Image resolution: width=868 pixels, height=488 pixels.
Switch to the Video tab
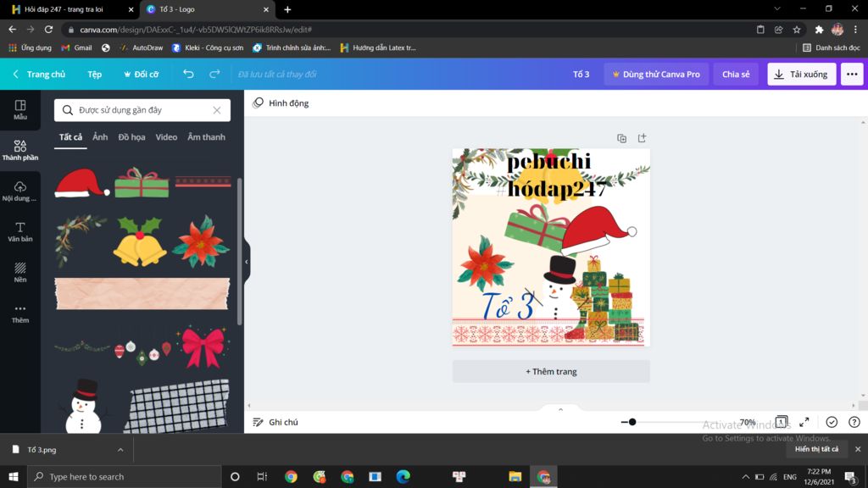(166, 137)
